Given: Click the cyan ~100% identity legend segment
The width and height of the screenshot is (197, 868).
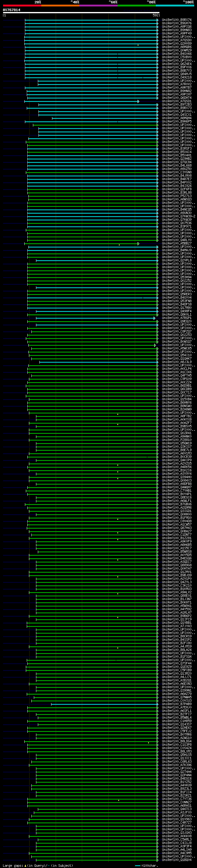Looking at the screenshot, I should (175, 6).
